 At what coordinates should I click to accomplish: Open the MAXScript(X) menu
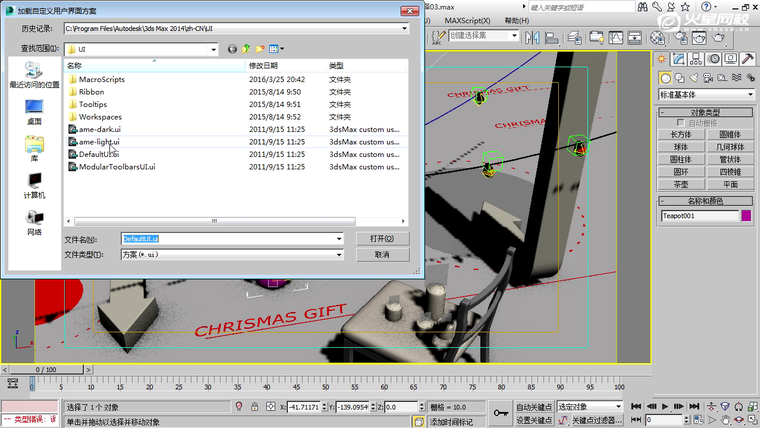coord(467,20)
